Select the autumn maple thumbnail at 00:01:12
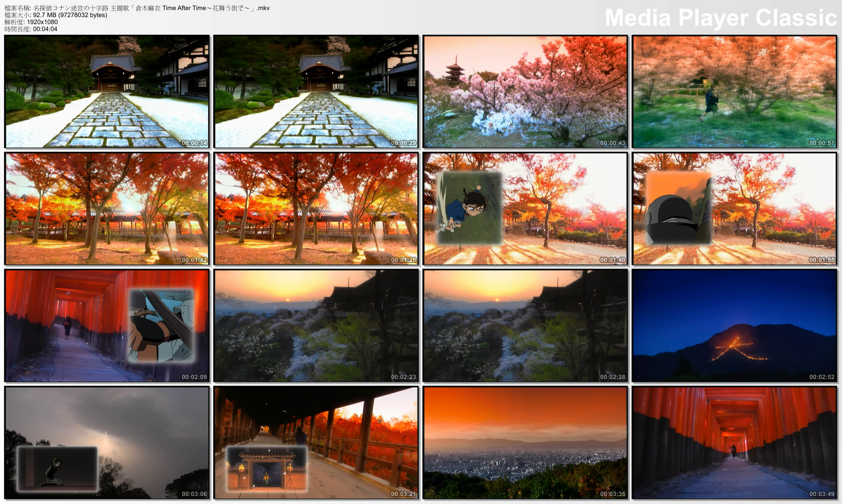Screen dimensions: 842x504 (107, 209)
